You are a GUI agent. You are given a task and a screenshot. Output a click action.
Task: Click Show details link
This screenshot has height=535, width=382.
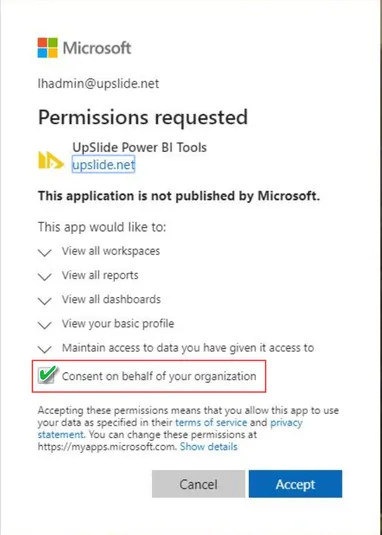coord(208,446)
